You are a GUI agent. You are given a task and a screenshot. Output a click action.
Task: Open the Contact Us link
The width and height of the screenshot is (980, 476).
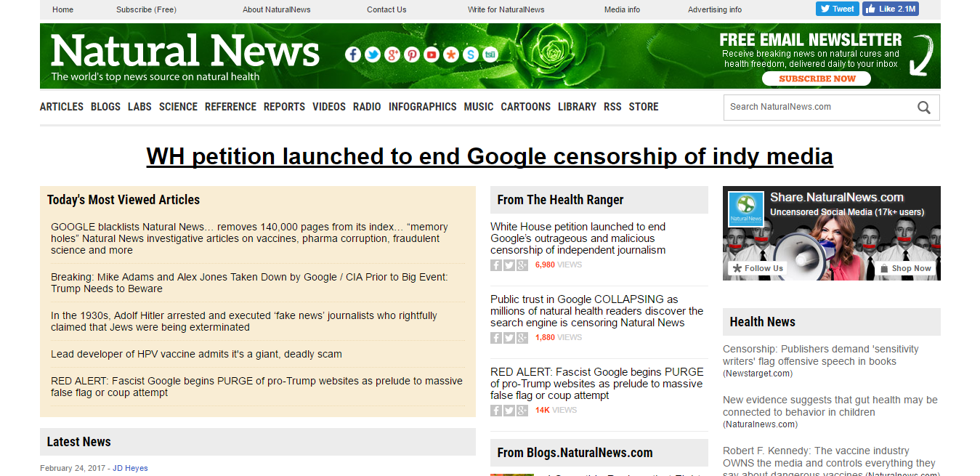pos(386,9)
